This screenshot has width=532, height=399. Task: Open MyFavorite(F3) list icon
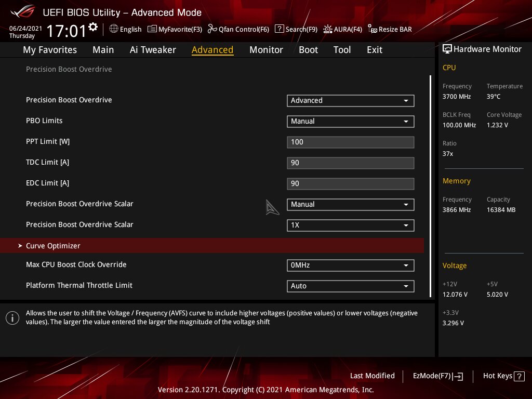(x=152, y=29)
